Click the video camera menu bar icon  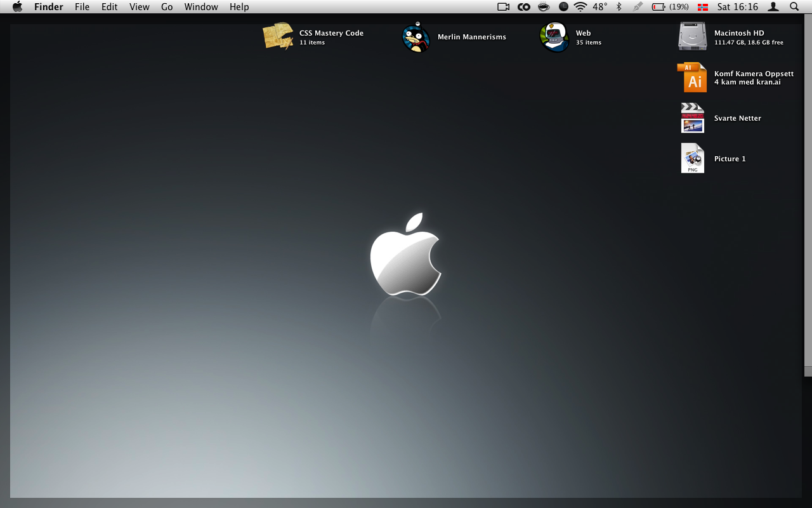pyautogui.click(x=504, y=7)
